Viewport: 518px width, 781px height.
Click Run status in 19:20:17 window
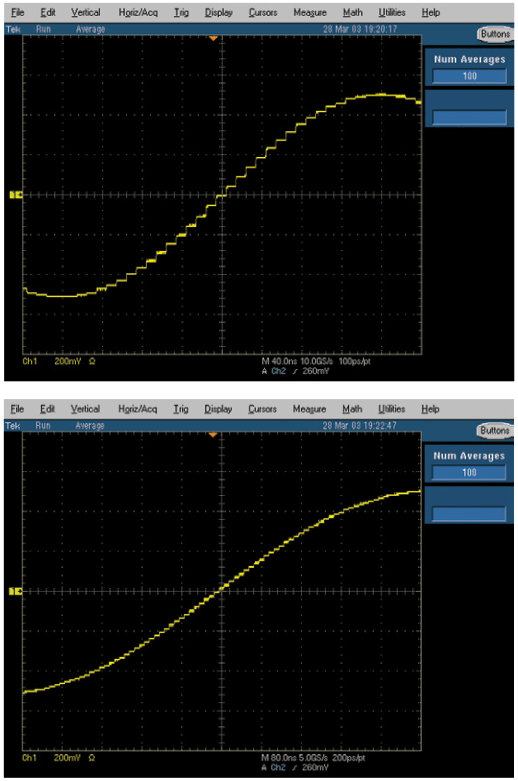click(43, 29)
